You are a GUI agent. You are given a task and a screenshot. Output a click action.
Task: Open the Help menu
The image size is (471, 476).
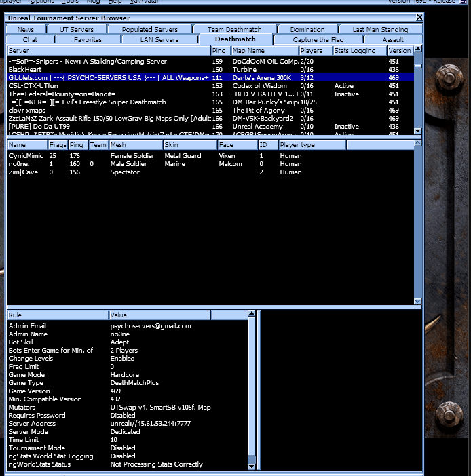coord(115,1)
